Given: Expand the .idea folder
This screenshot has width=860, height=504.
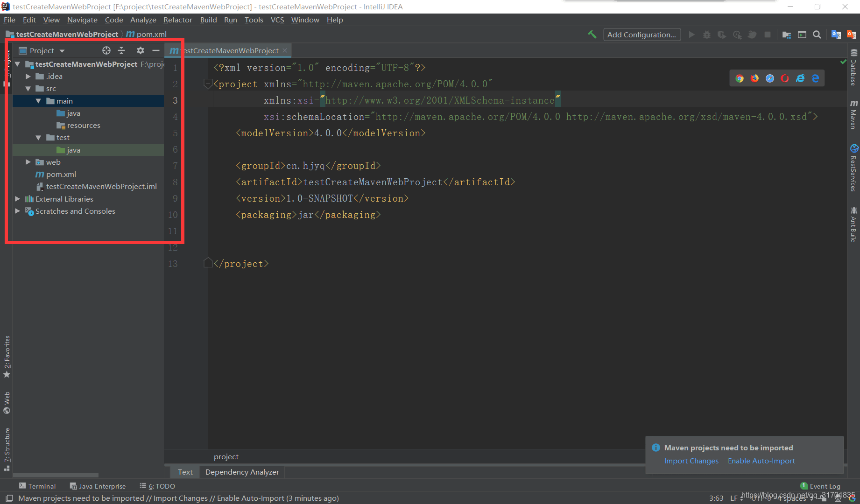Looking at the screenshot, I should [28, 76].
